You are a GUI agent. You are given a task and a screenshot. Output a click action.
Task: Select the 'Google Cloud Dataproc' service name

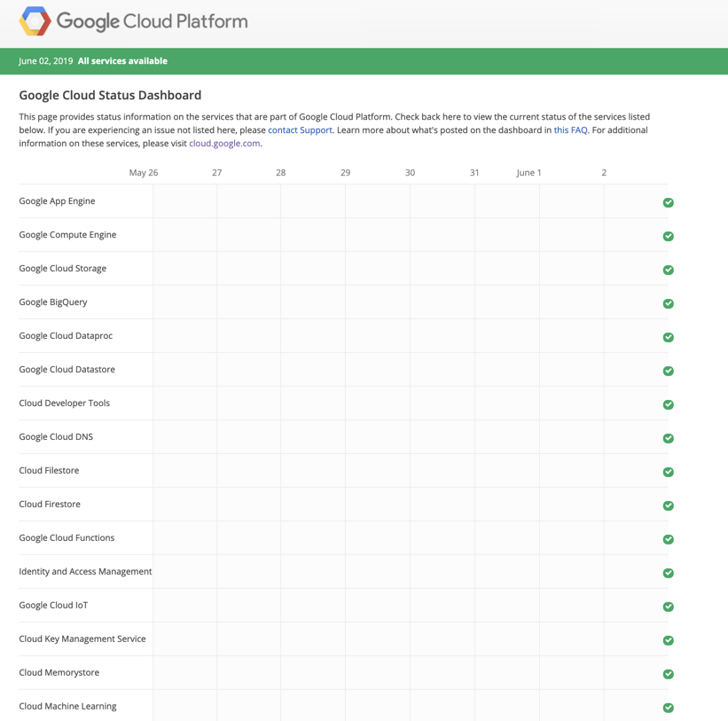pyautogui.click(x=66, y=335)
